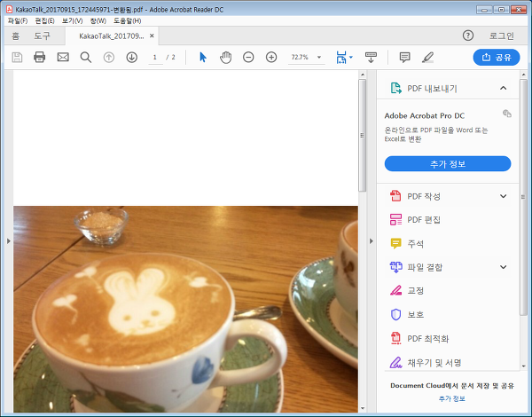532x417 pixels.
Task: Activate the hand pan tool
Action: click(225, 57)
